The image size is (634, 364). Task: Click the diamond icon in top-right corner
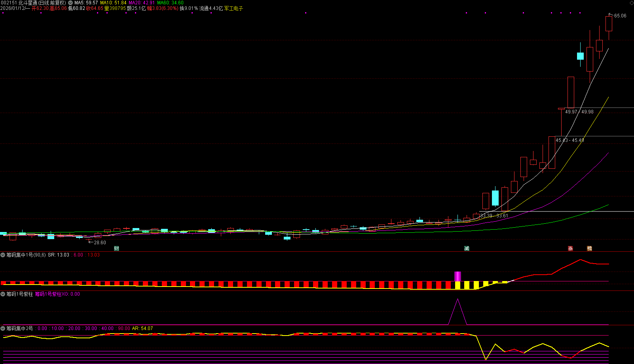pyautogui.click(x=631, y=3)
